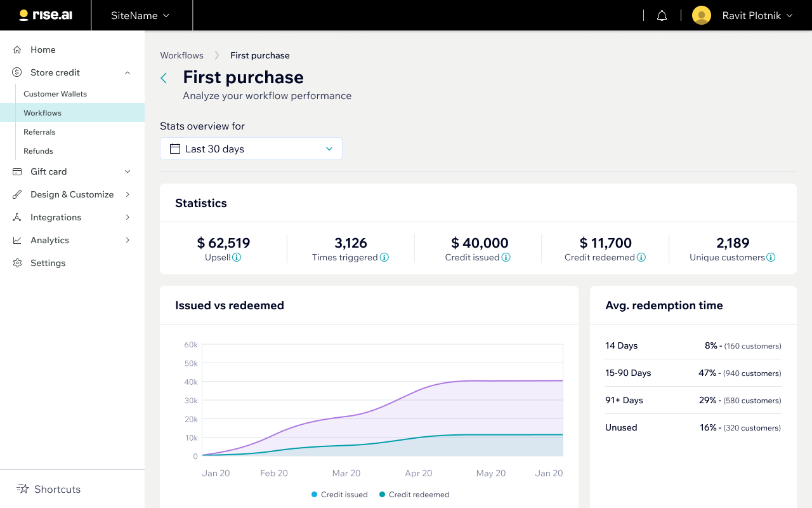
Task: Go to Workflows breadcrumb link
Action: coord(181,55)
